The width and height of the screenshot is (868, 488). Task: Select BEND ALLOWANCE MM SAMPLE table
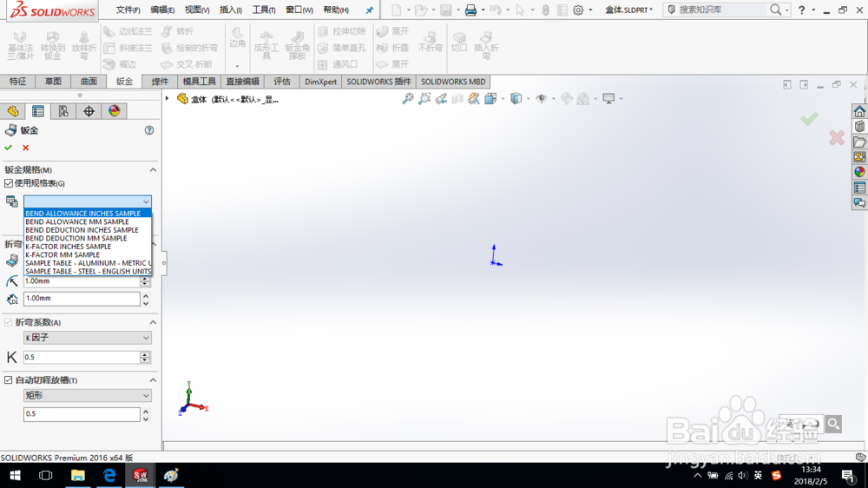[x=88, y=221]
